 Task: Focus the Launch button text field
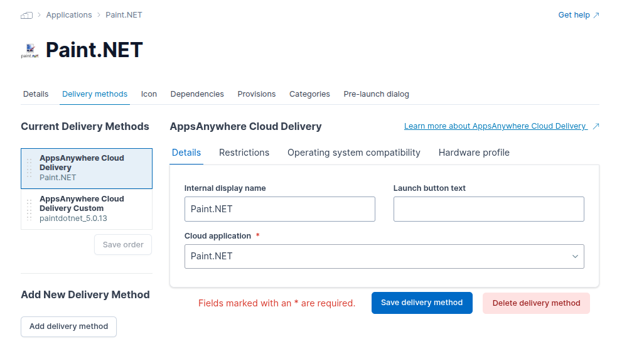click(489, 209)
